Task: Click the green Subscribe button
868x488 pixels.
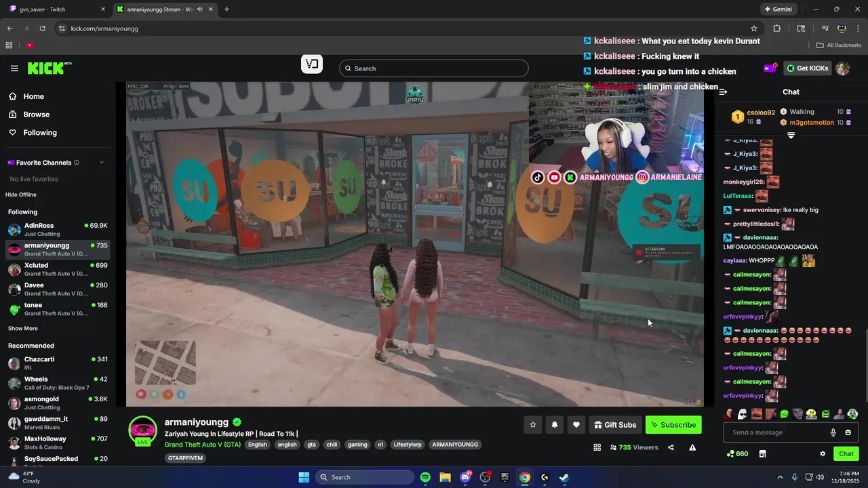Action: pyautogui.click(x=673, y=425)
